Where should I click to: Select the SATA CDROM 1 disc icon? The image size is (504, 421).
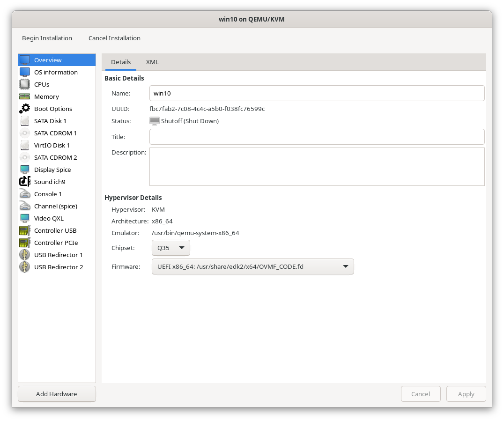tap(25, 133)
